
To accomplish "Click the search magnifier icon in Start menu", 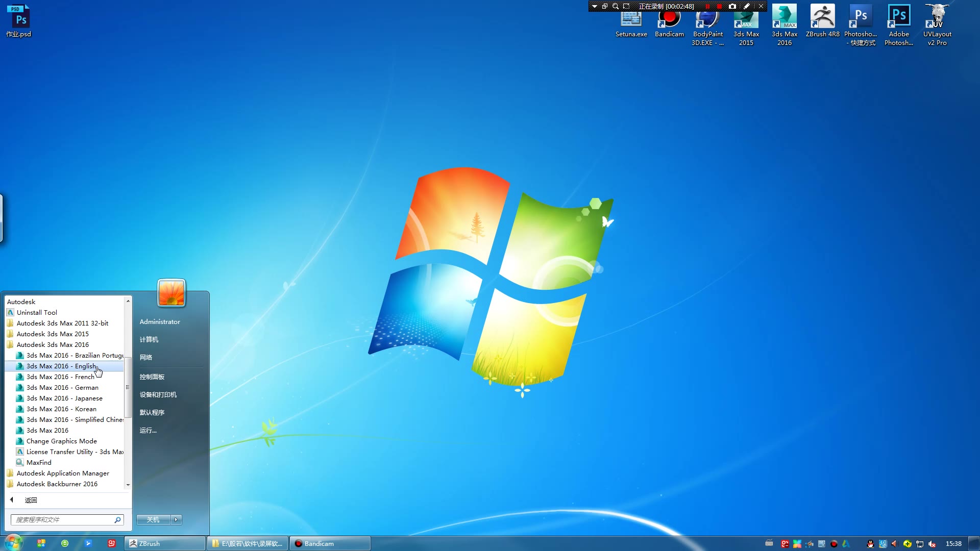I will 118,519.
